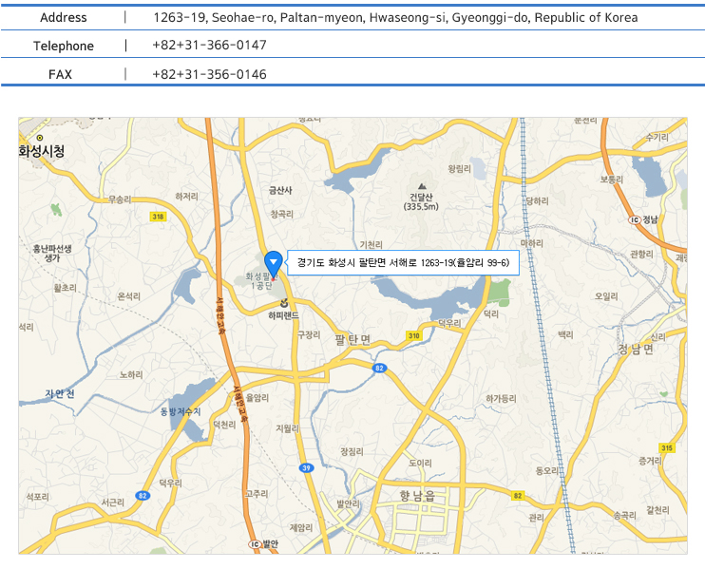
Task: Click the 건달산 mountain peak icon
Action: point(422,186)
